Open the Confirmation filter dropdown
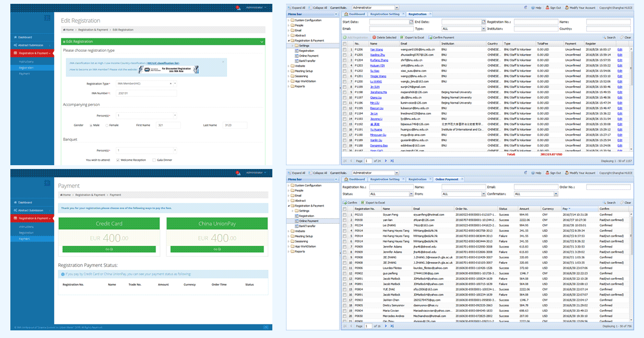This screenshot has height=338, width=644. (556, 194)
